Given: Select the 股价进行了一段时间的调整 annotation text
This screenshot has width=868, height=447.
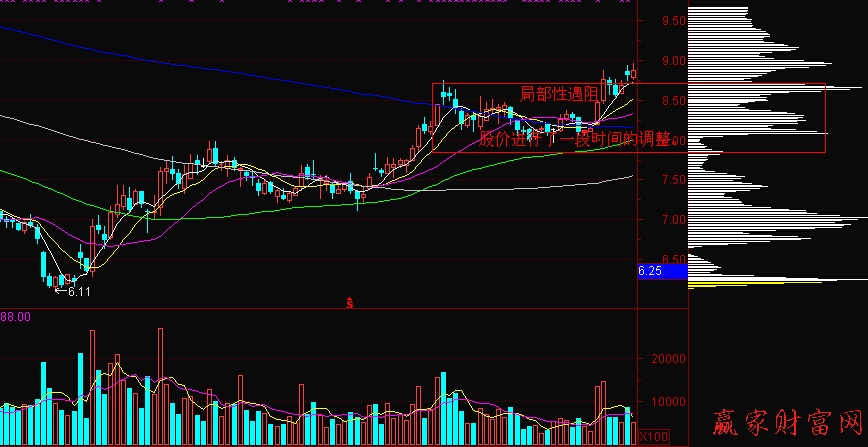Looking at the screenshot, I should 573,139.
